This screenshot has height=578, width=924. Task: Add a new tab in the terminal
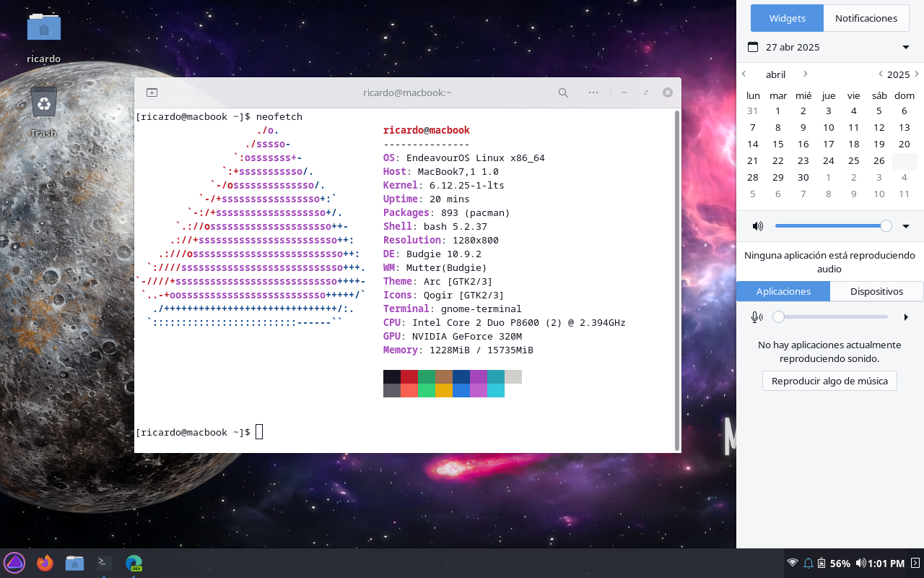pyautogui.click(x=152, y=92)
